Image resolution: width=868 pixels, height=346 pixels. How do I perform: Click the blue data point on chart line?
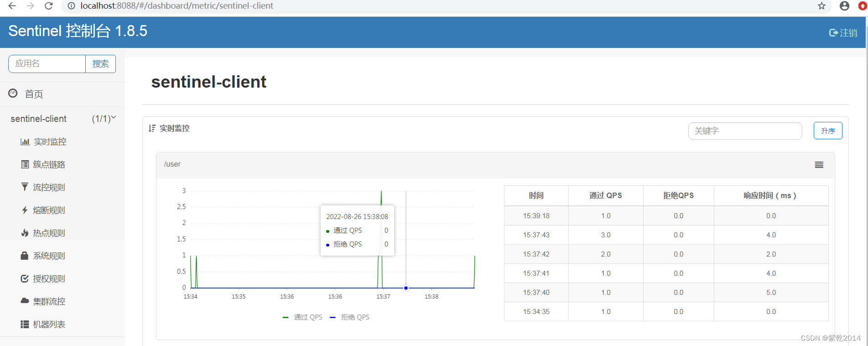(x=406, y=288)
